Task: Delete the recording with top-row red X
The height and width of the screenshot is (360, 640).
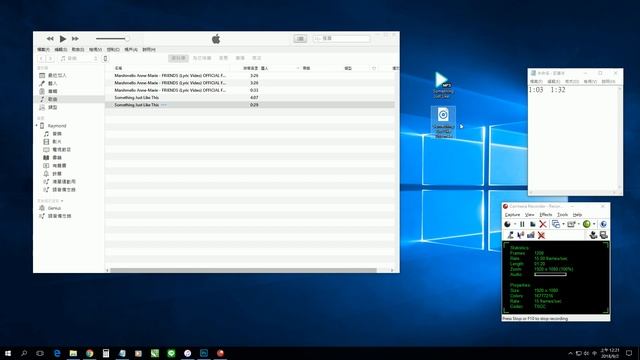Action: [543, 224]
